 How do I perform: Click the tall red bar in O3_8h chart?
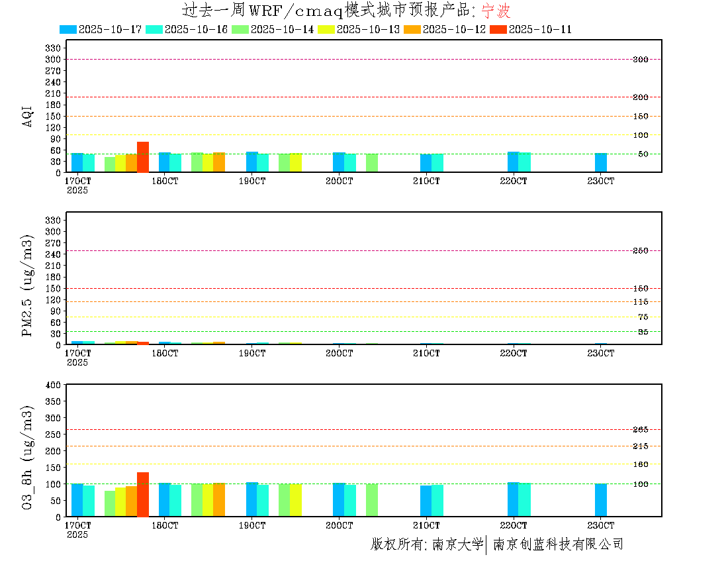143,494
